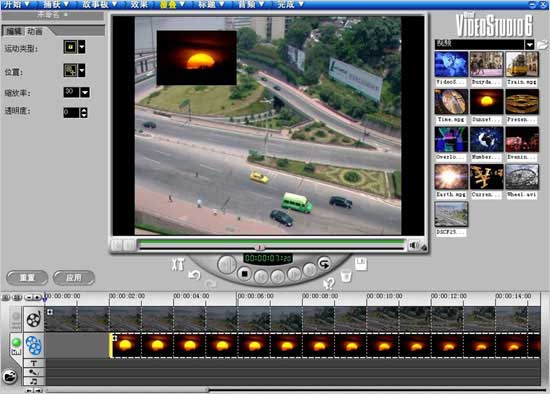Image resolution: width=550 pixels, height=394 pixels.
Task: Expand the 缩放率 dropdown arrow
Action: click(x=85, y=92)
